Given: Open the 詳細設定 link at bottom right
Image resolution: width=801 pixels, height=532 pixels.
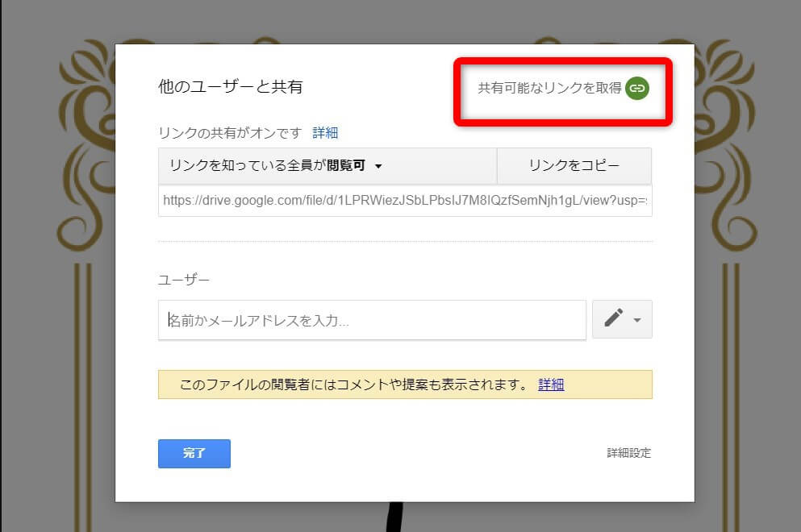Looking at the screenshot, I should coord(628,453).
